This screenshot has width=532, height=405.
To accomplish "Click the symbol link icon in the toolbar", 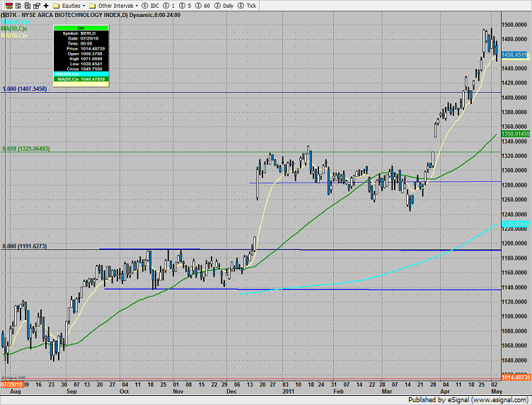I will click(9, 6).
